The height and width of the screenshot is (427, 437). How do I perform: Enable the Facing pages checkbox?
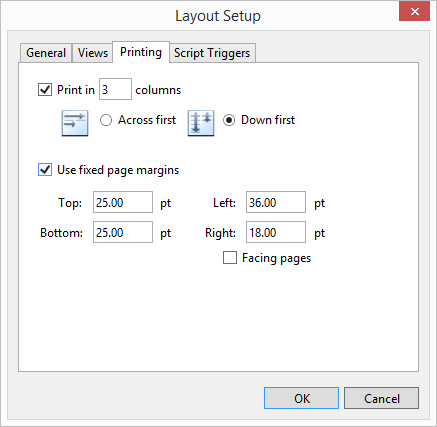point(230,258)
